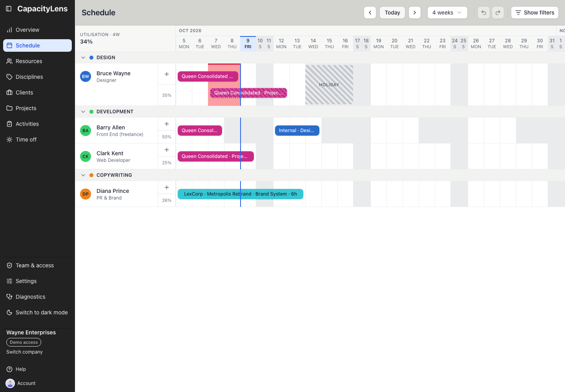The height and width of the screenshot is (392, 565).
Task: Open the 4 weeks range dropdown
Action: (x=447, y=13)
